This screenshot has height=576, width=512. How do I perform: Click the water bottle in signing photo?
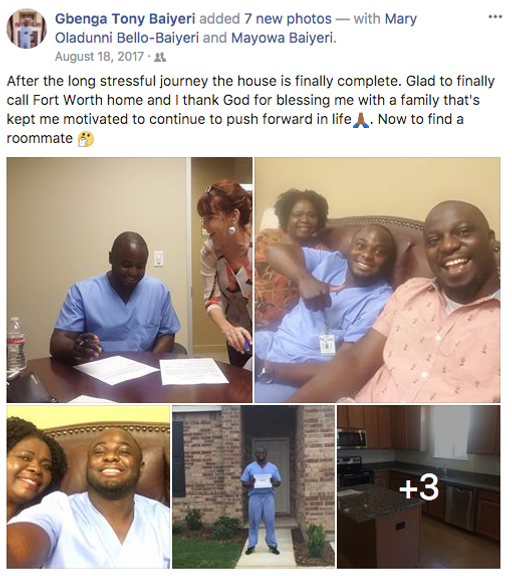(17, 344)
